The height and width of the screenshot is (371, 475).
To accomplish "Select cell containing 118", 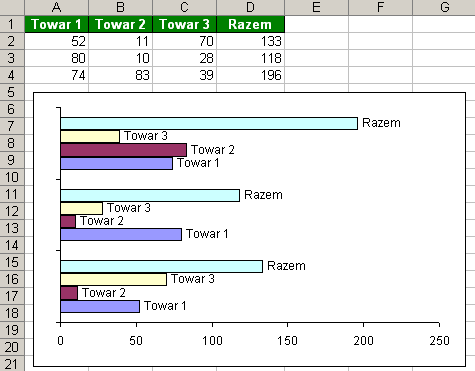I will click(x=250, y=58).
